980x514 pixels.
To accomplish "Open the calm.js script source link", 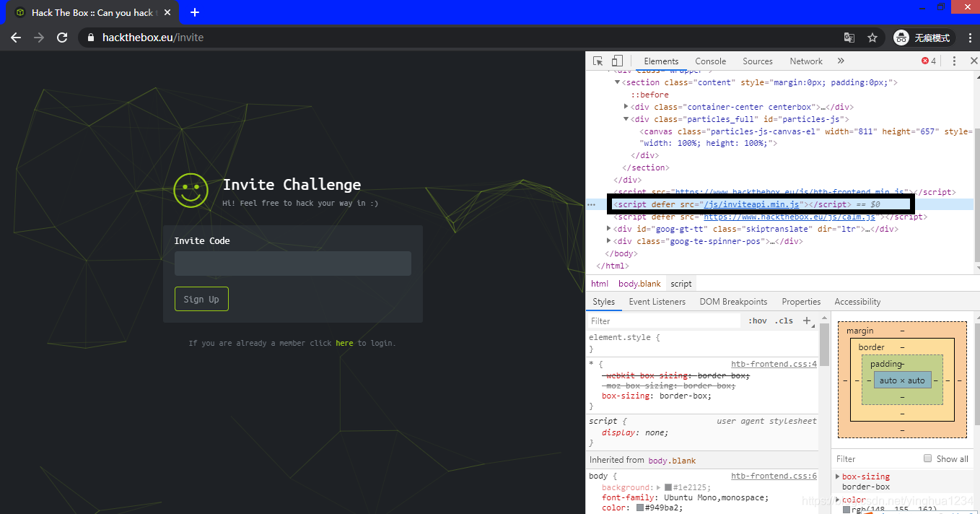I will coord(790,217).
